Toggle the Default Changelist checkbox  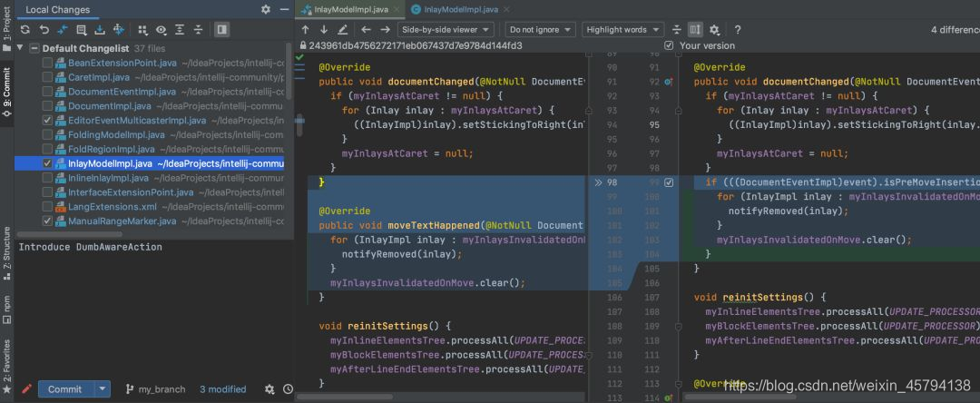click(34, 48)
